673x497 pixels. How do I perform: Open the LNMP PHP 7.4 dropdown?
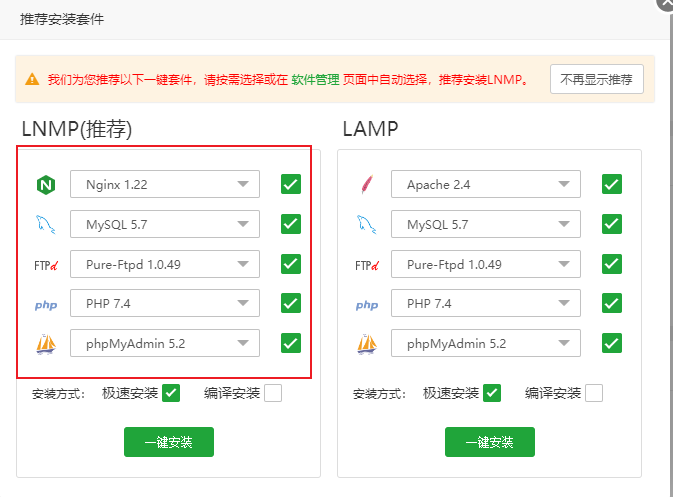point(165,303)
